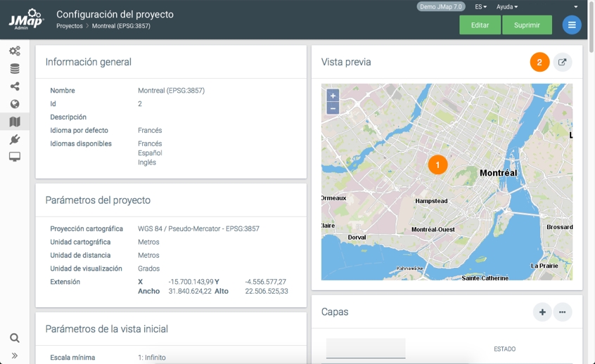Click the Editar button

pos(480,25)
